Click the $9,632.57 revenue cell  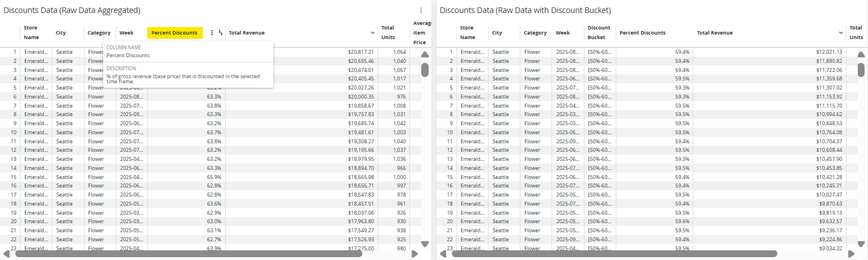coord(831,221)
